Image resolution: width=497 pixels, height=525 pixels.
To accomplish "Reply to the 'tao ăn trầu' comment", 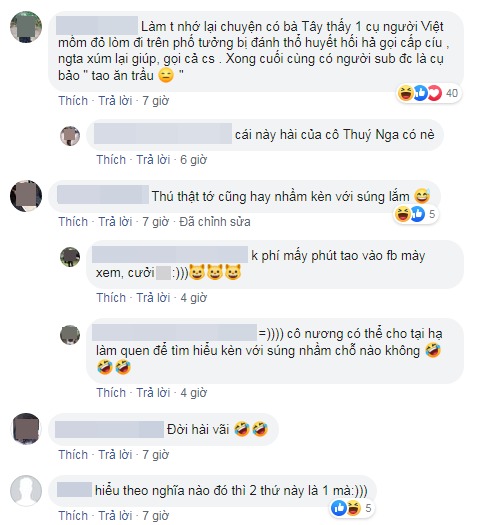I will point(115,101).
